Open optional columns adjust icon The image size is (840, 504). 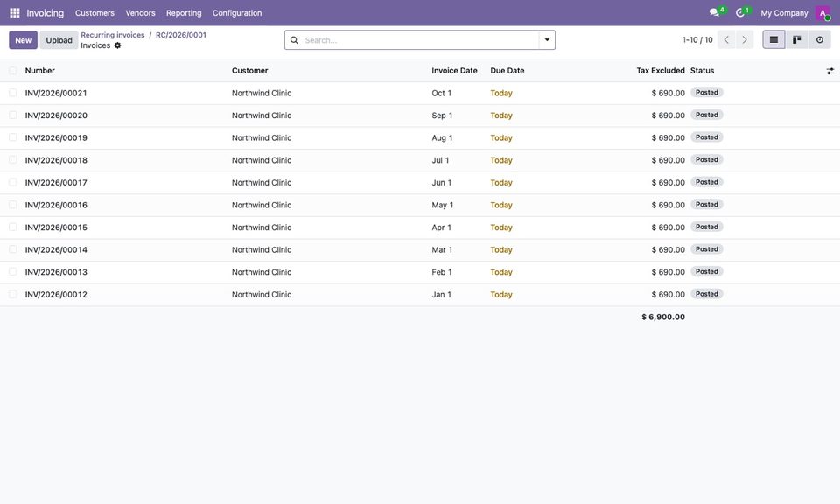coord(829,71)
